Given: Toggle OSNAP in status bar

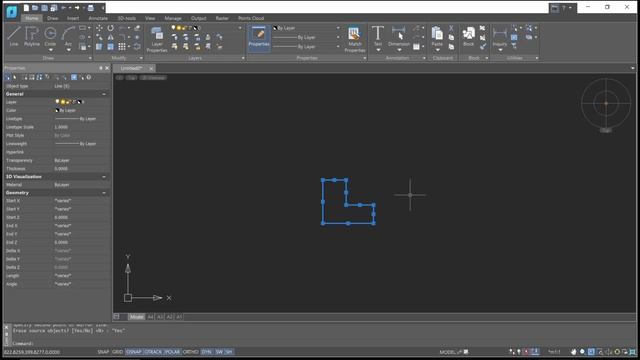Looking at the screenshot, I should click(133, 352).
